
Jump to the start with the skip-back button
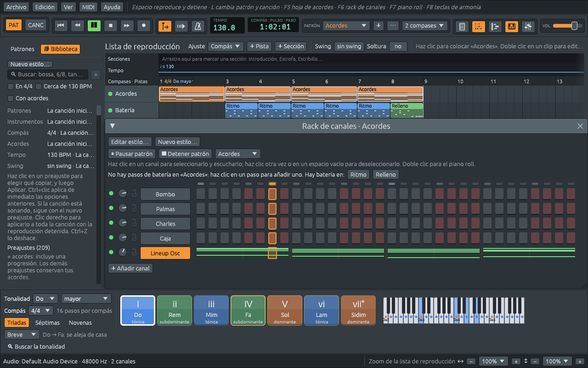60,25
